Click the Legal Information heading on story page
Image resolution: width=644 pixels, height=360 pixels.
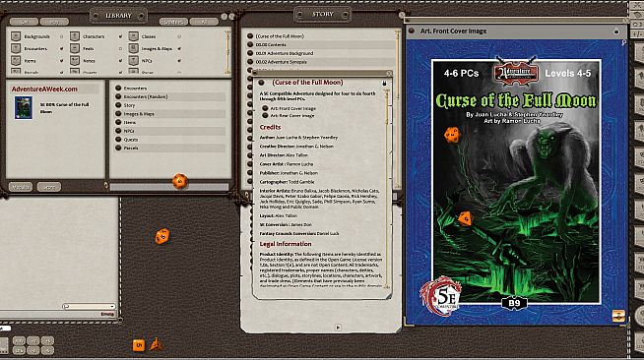[x=286, y=244]
